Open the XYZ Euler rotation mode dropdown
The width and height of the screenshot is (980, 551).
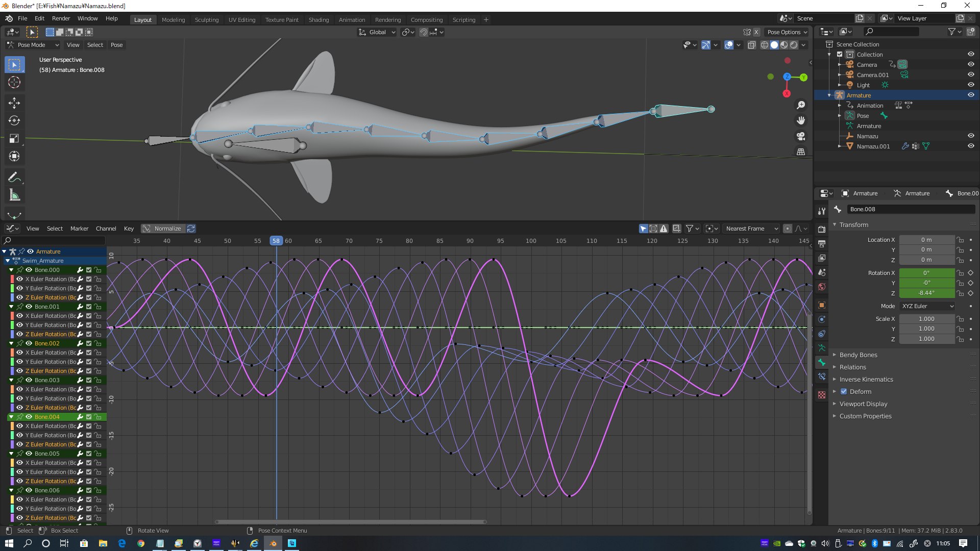pos(927,306)
